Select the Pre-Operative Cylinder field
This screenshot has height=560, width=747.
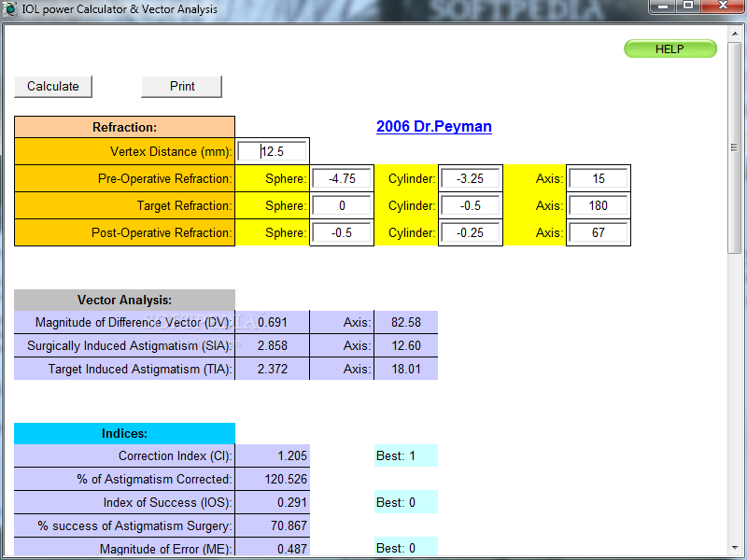(x=471, y=178)
